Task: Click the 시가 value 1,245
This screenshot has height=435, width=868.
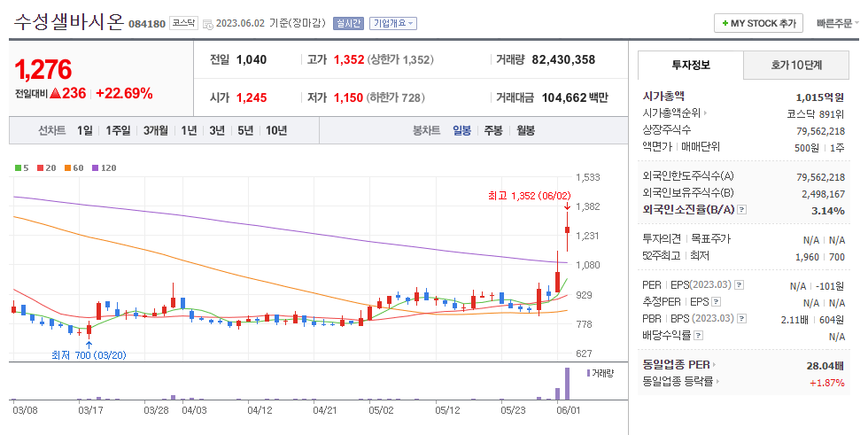Action: point(252,98)
